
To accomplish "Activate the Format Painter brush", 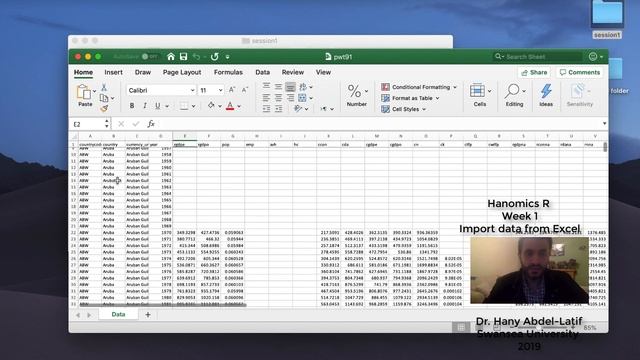I will click(104, 108).
